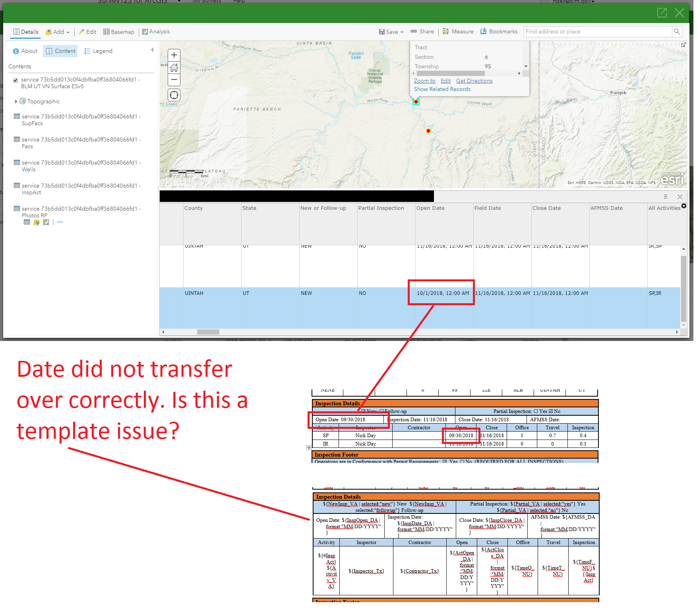
Task: Click the table scroll left arrow
Action: (x=163, y=332)
